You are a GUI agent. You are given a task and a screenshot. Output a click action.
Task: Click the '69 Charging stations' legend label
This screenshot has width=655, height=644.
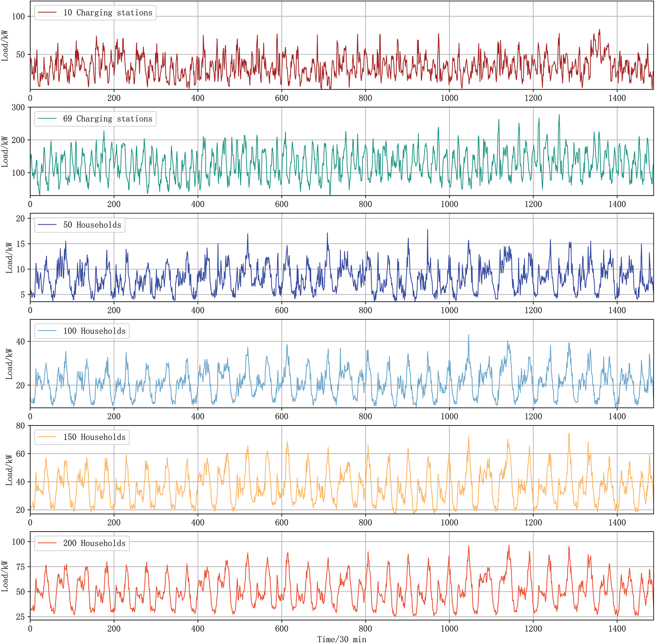108,119
